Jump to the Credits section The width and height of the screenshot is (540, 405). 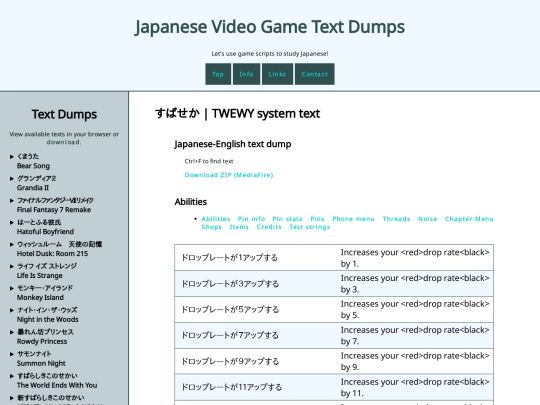pyautogui.click(x=269, y=227)
